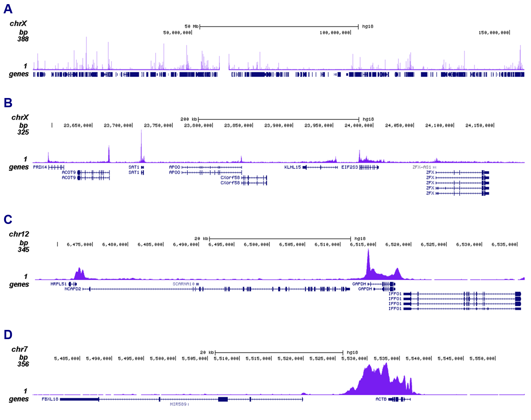The height and width of the screenshot is (420, 531).
Task: Click the KLHL15 gene annotation
Action: click(x=292, y=167)
